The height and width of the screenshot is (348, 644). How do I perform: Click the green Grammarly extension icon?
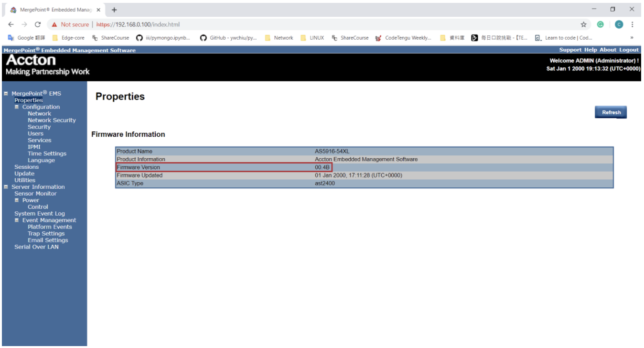[601, 24]
